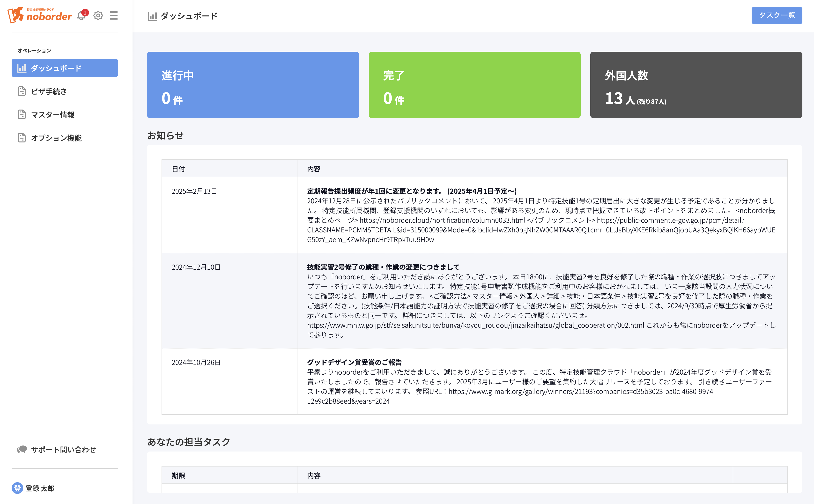Click the green 完了 status card
Viewport: 814px width, 504px height.
(474, 85)
